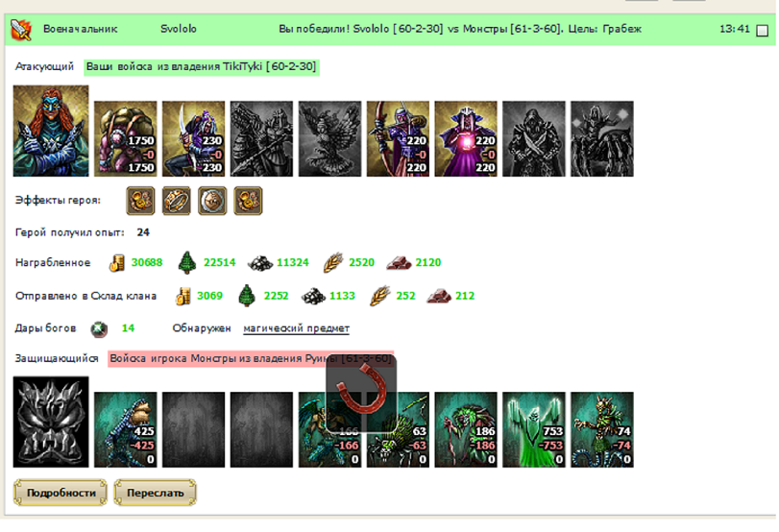The image size is (779, 532).
Task: Open the Подробности details button
Action: tap(61, 493)
